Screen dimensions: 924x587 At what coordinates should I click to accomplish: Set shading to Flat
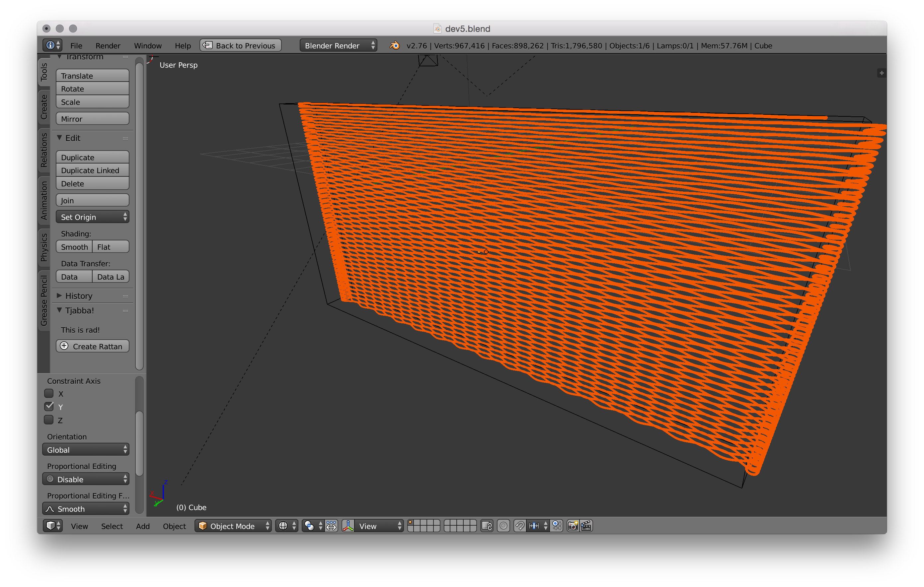111,246
